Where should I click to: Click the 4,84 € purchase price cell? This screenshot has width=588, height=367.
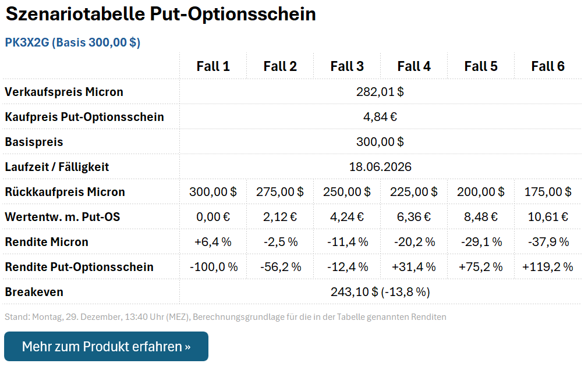tap(381, 116)
